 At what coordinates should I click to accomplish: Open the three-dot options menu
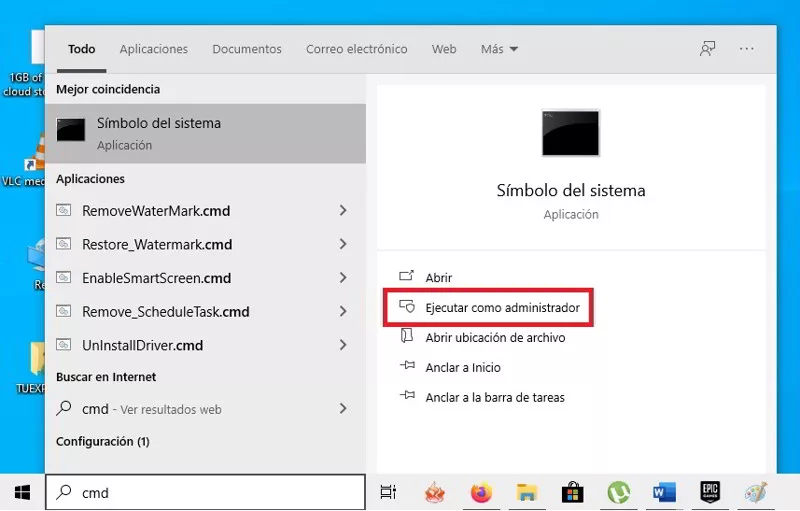pos(747,49)
